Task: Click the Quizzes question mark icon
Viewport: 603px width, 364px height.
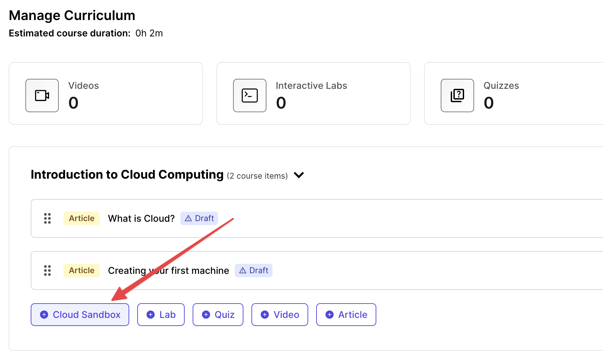Action: [x=457, y=96]
